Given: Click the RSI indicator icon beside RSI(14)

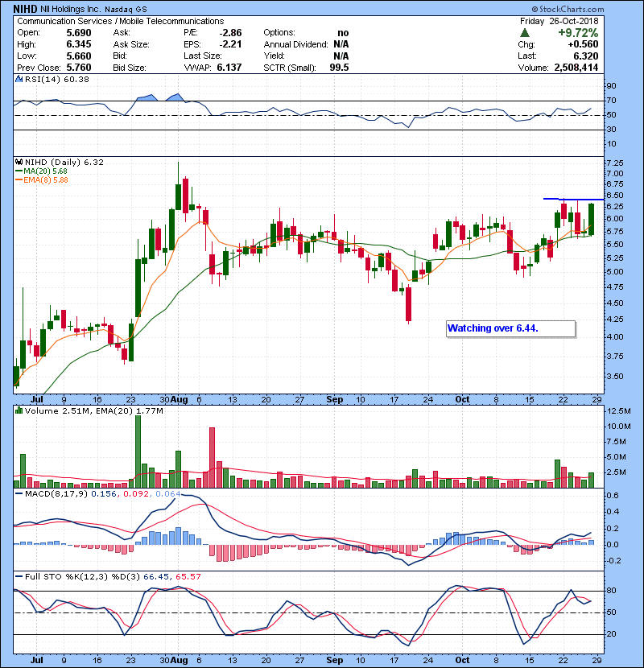Looking at the screenshot, I should (19, 79).
